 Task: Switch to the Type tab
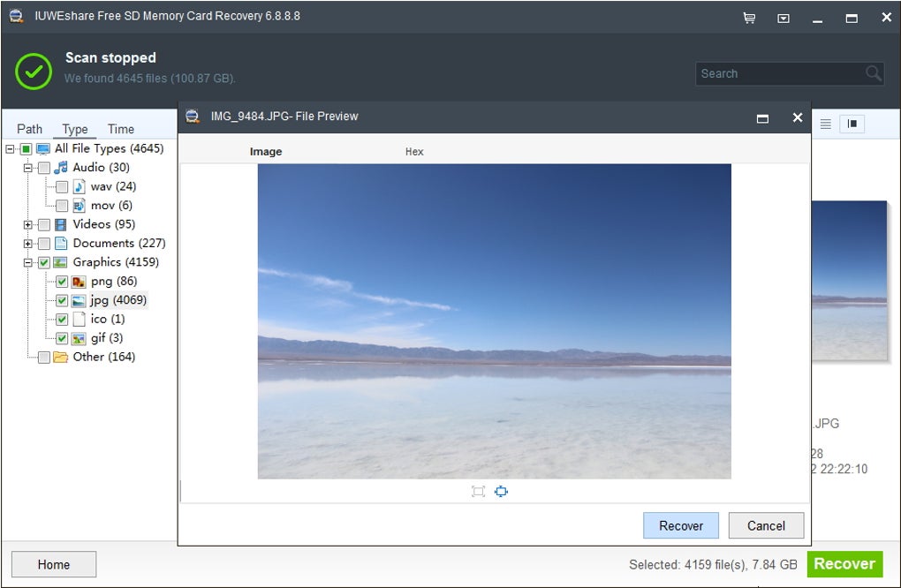click(75, 129)
